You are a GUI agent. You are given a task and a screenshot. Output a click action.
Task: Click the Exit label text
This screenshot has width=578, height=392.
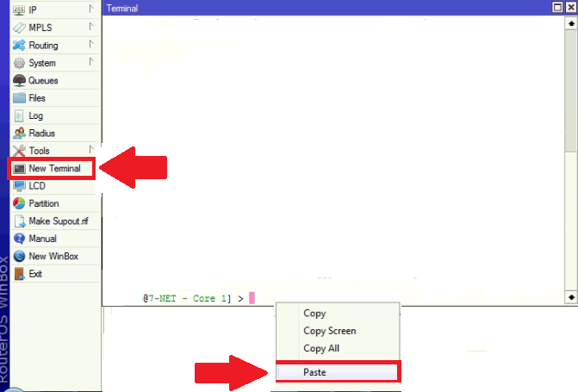[x=35, y=274]
